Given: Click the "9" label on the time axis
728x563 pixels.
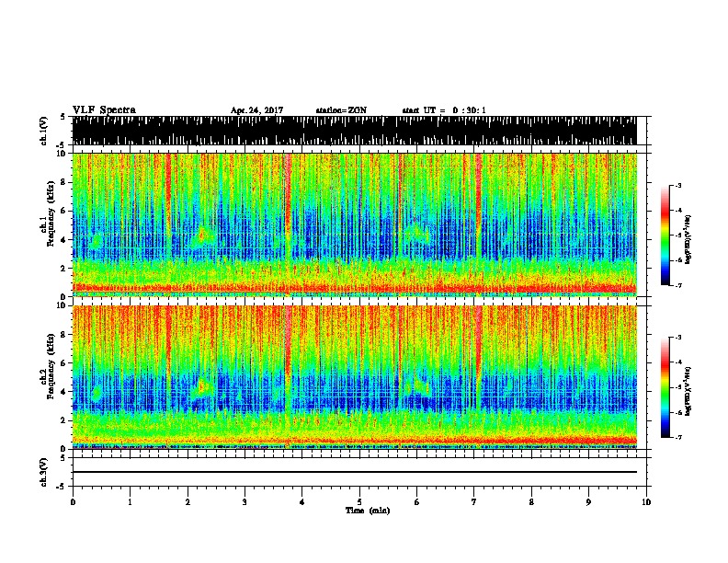Looking at the screenshot, I should pyautogui.click(x=588, y=501).
